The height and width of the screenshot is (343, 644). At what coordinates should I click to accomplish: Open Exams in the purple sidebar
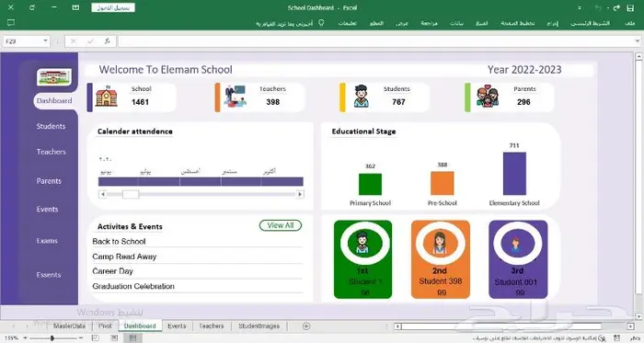pos(47,240)
